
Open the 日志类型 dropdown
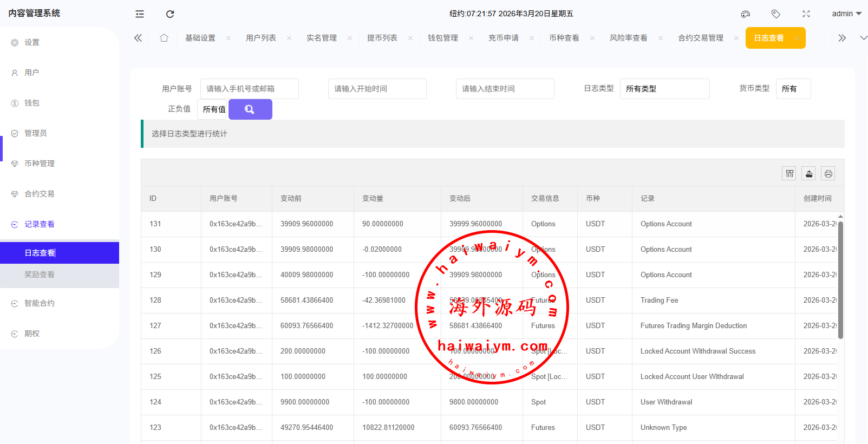[x=664, y=89]
